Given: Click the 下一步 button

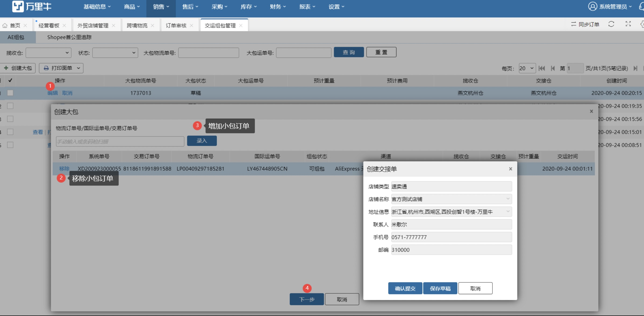Looking at the screenshot, I should pos(307,299).
